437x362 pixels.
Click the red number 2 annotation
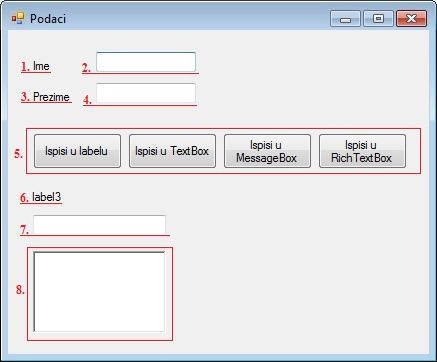[86, 68]
